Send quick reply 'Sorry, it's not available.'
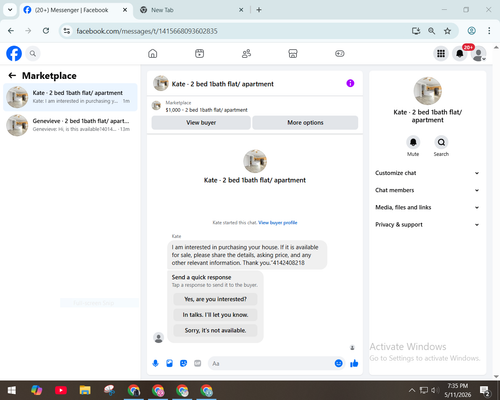500x400 pixels. (215, 330)
